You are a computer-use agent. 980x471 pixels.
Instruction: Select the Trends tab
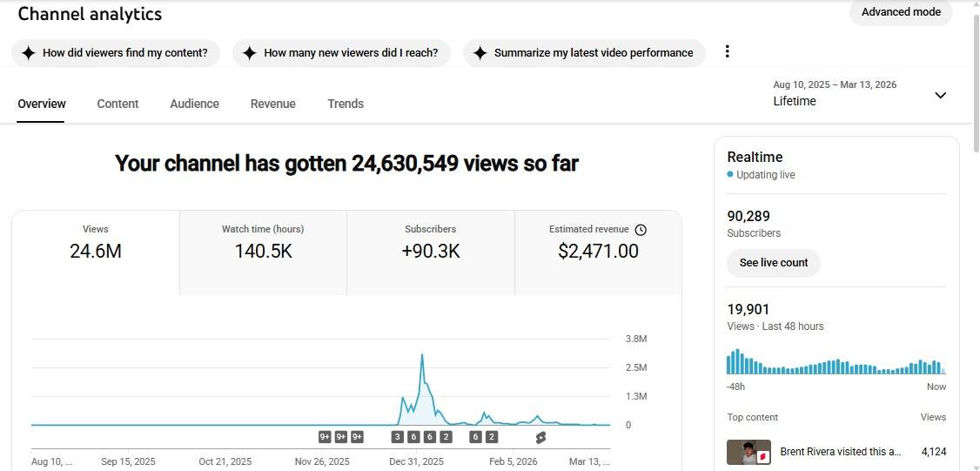tap(346, 104)
